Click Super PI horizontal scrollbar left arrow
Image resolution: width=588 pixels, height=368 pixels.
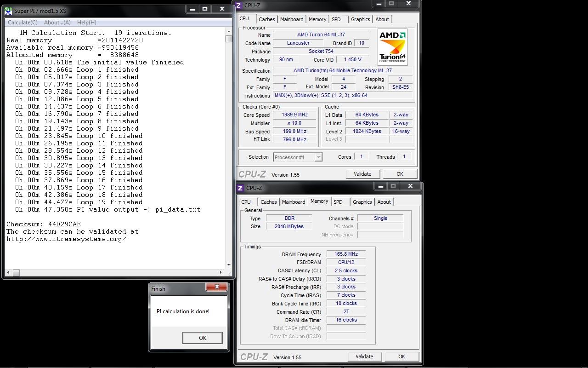point(9,272)
